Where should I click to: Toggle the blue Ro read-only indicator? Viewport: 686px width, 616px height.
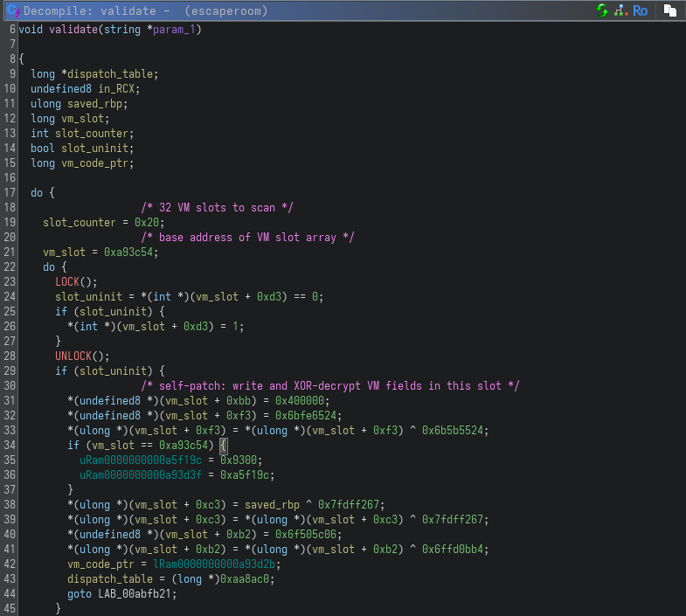tap(640, 10)
